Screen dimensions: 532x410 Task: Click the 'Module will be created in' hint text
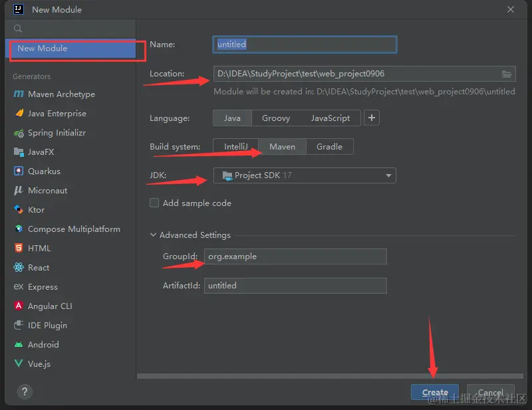364,92
